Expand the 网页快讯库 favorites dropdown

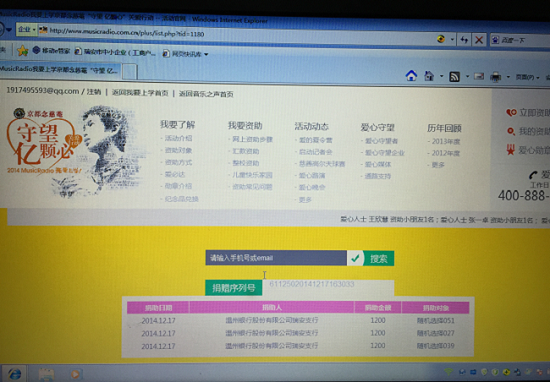(x=206, y=54)
